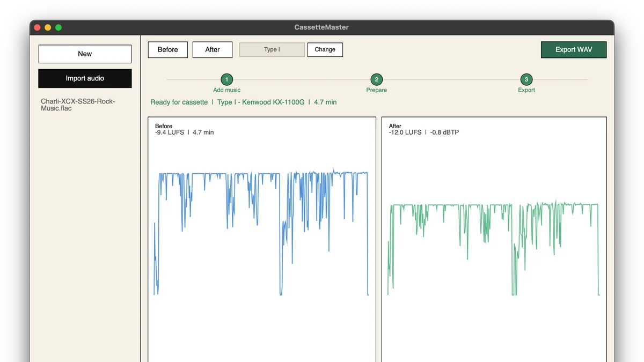
Task: Click the Before -9.4 LUFS reading
Action: tap(169, 132)
